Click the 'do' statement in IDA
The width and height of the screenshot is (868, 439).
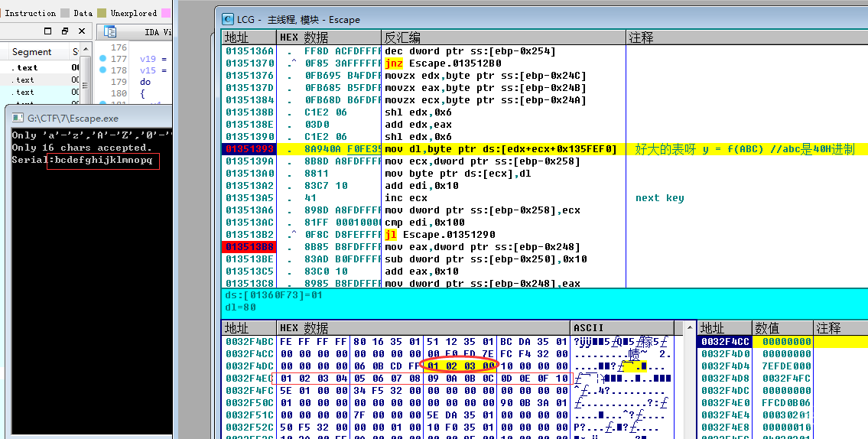point(145,82)
